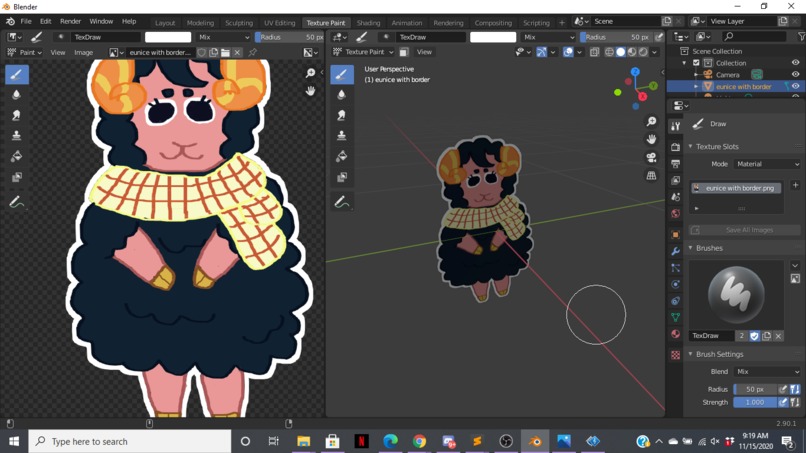The image size is (806, 453).
Task: Select the Clone tool in 3D viewport toolbar
Action: pyautogui.click(x=341, y=136)
